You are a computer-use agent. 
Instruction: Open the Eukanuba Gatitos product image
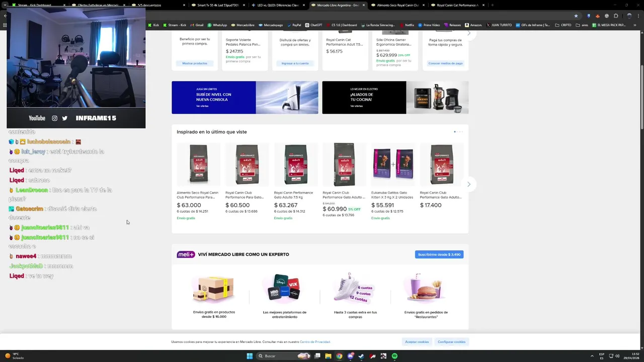coord(393,164)
